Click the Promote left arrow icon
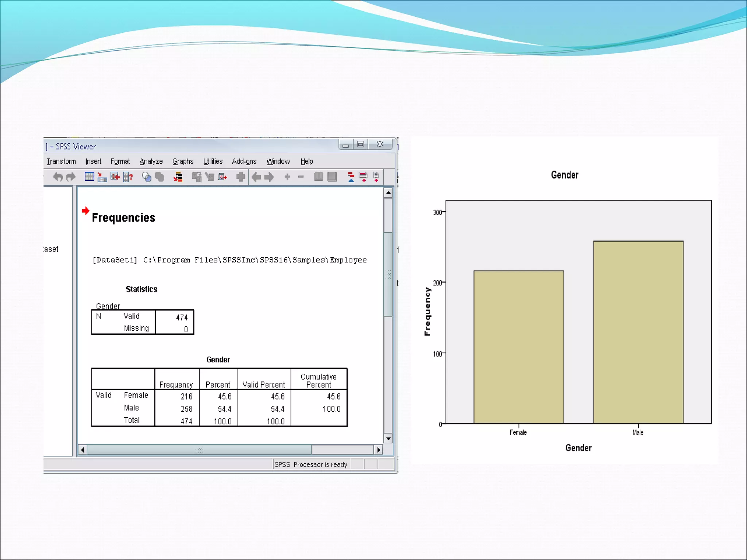747x560 pixels. coord(256,177)
